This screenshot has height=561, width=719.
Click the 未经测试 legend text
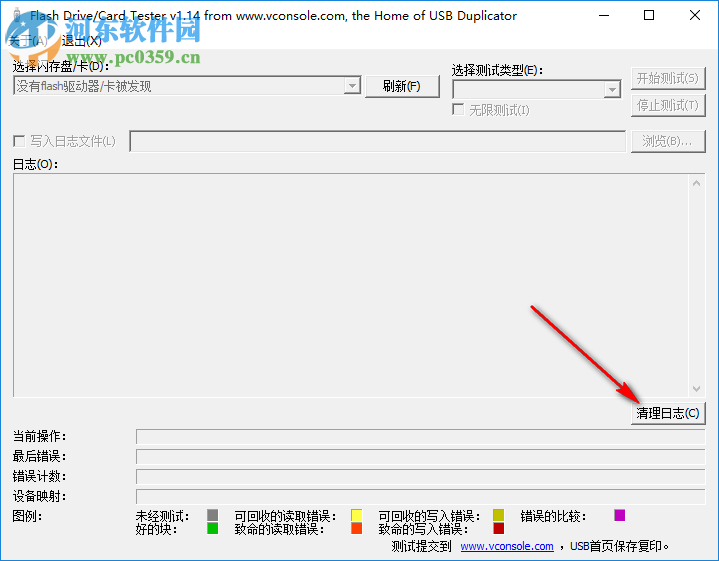(162, 516)
